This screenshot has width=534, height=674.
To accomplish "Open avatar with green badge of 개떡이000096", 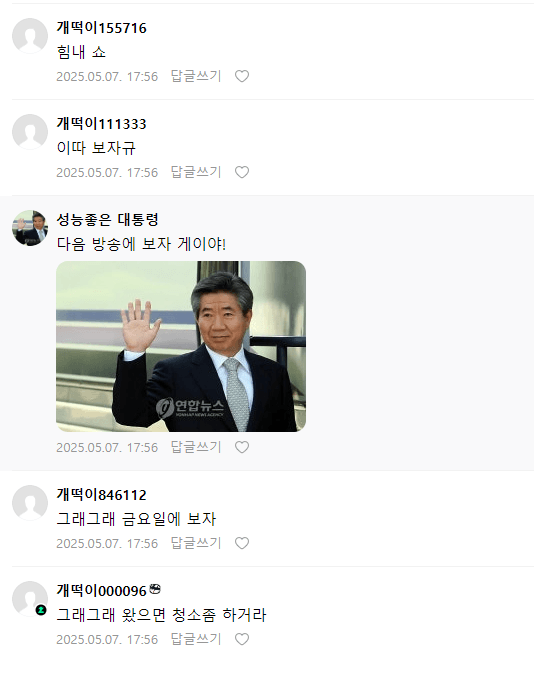I will (30, 599).
